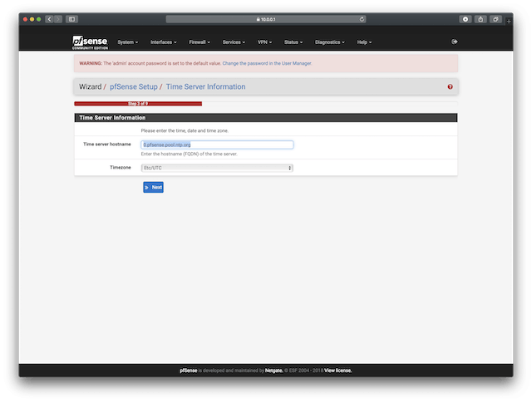Open the Safari downloads icon
532x402 pixels.
point(465,19)
